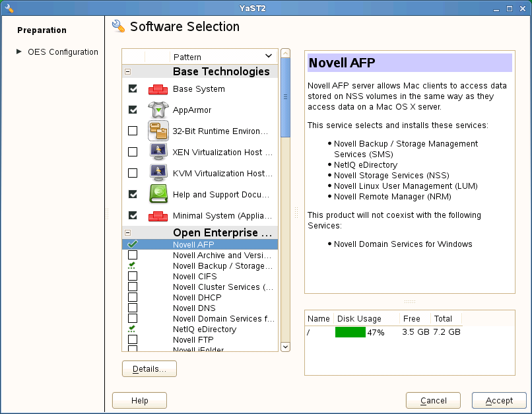Enable the XEN Virtualization Host checkbox
This screenshot has height=414, width=532.
133,152
